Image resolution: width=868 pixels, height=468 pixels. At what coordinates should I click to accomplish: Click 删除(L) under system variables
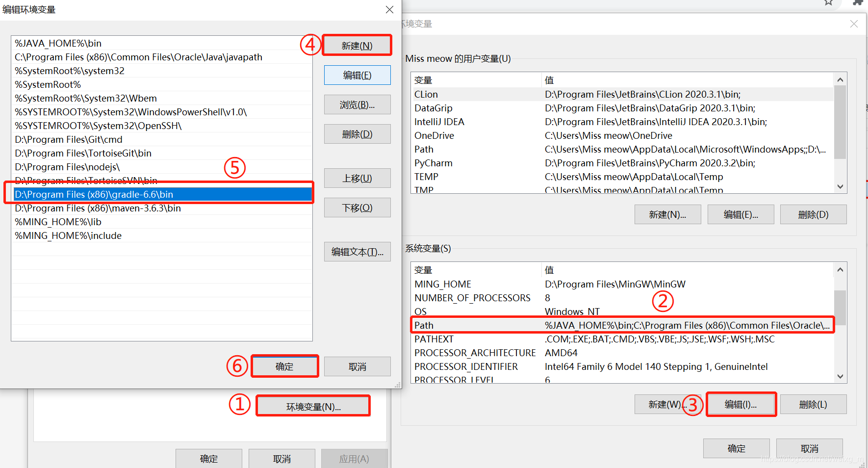click(813, 404)
